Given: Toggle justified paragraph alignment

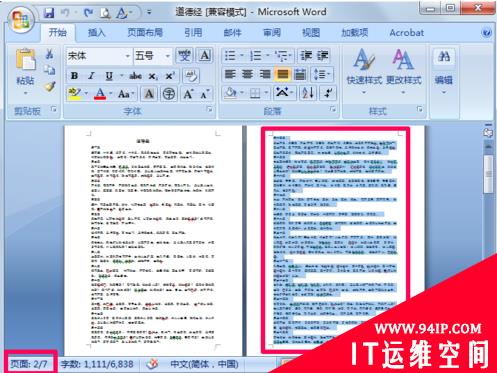Looking at the screenshot, I should tap(283, 74).
